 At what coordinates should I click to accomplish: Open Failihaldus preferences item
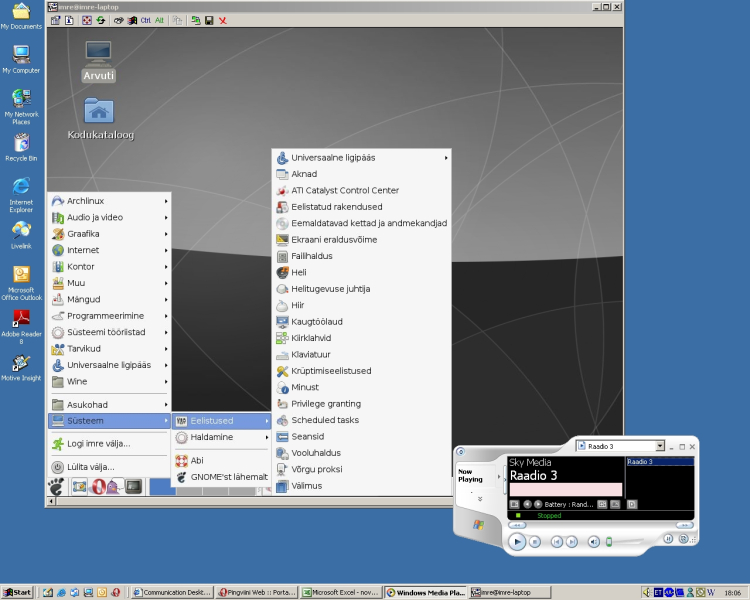coord(362,256)
